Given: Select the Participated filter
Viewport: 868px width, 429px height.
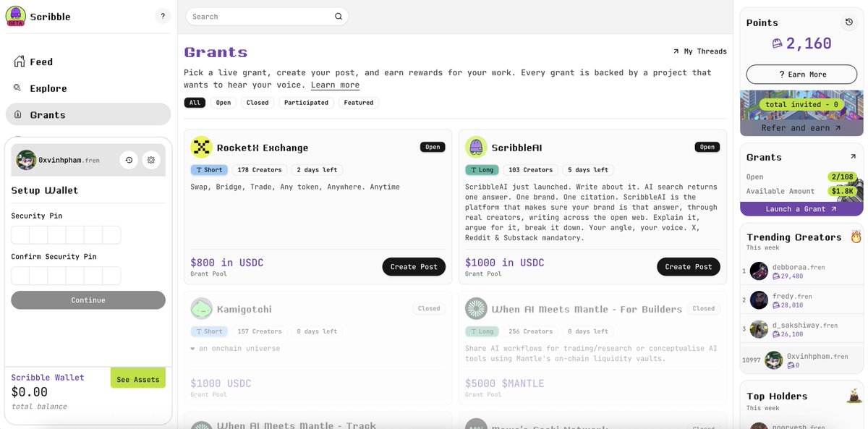Looking at the screenshot, I should coord(306,103).
